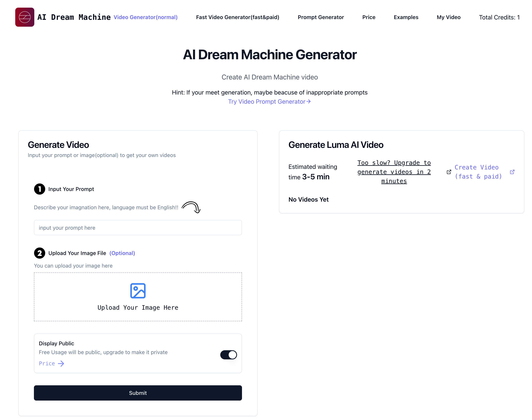The width and height of the screenshot is (532, 420).
Task: Click the Price link under Display Public
Action: [x=47, y=363]
